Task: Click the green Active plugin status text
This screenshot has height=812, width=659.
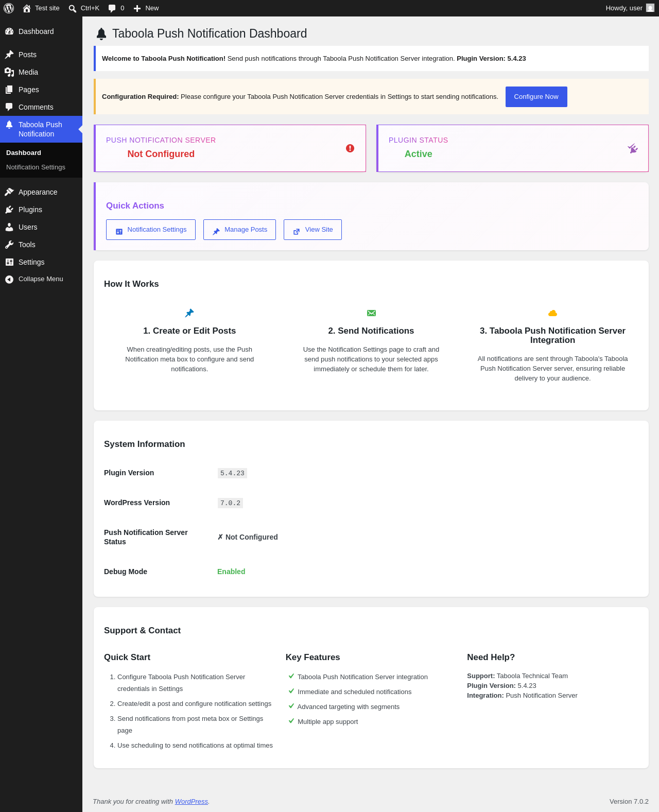Action: tap(419, 154)
